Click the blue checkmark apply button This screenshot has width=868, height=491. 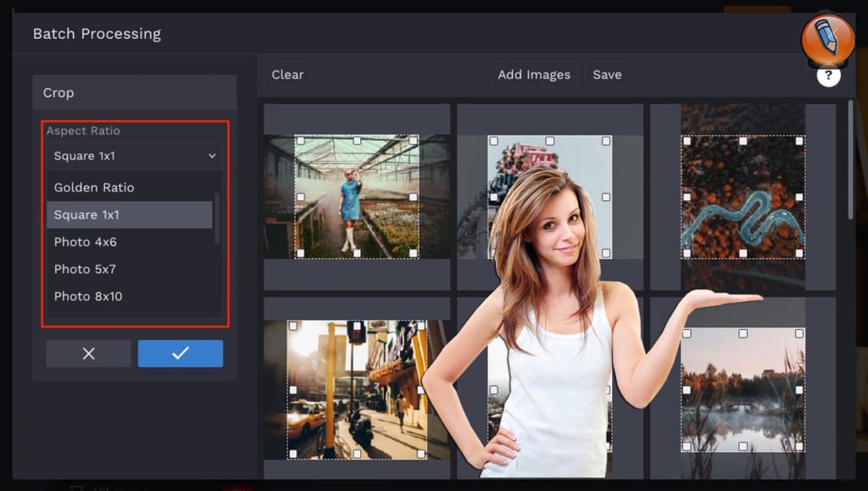pyautogui.click(x=181, y=353)
